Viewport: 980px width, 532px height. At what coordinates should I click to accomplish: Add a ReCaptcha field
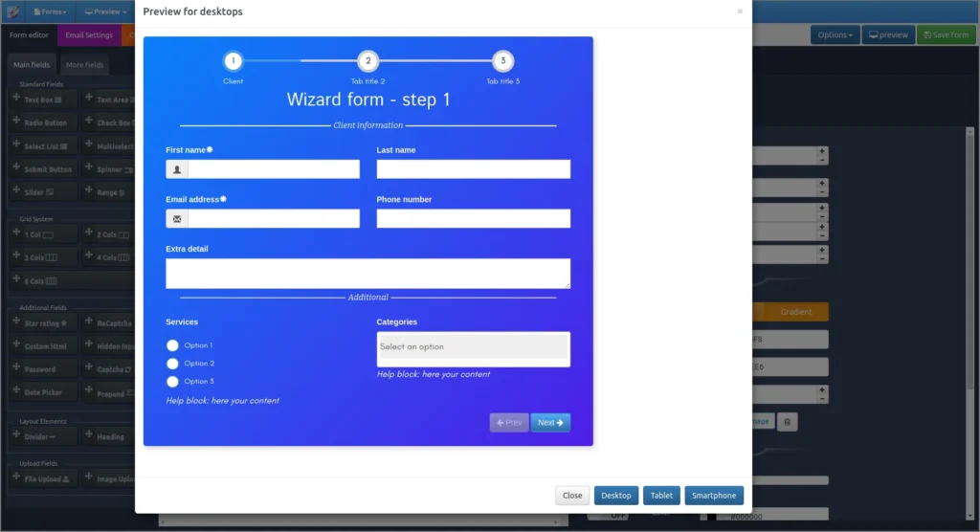(x=109, y=322)
